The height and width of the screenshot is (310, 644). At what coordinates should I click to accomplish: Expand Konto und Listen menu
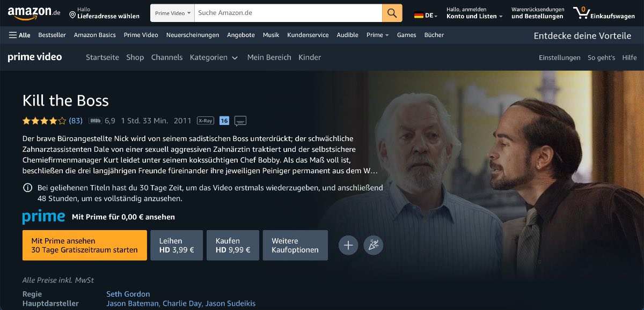click(x=474, y=13)
